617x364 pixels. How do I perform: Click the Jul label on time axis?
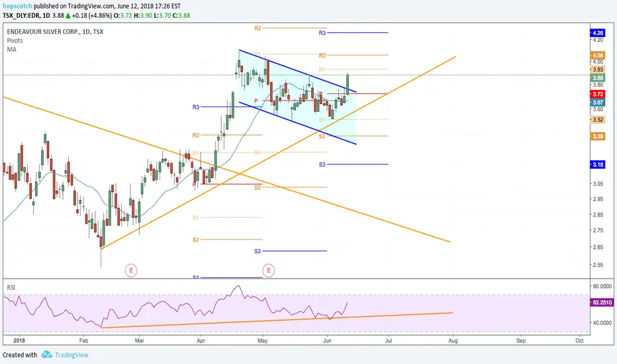[389, 341]
